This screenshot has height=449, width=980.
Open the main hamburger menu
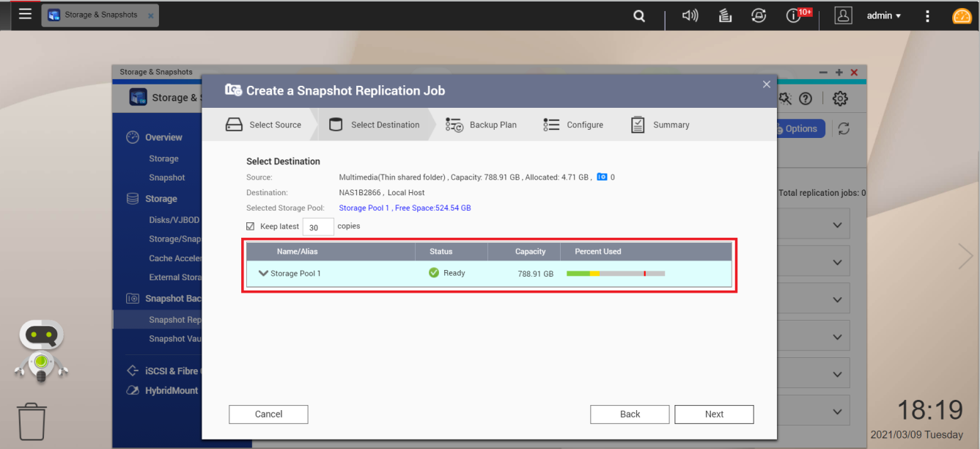25,14
